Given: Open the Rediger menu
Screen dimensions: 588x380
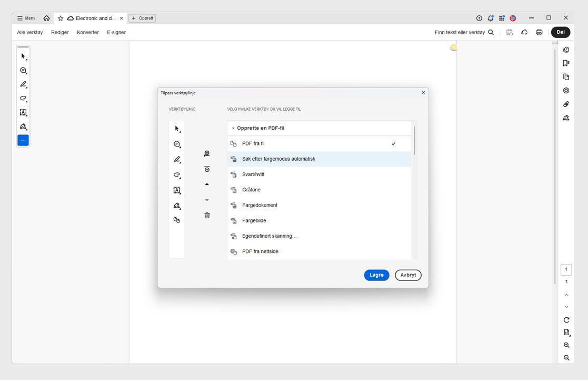Looking at the screenshot, I should coord(60,32).
